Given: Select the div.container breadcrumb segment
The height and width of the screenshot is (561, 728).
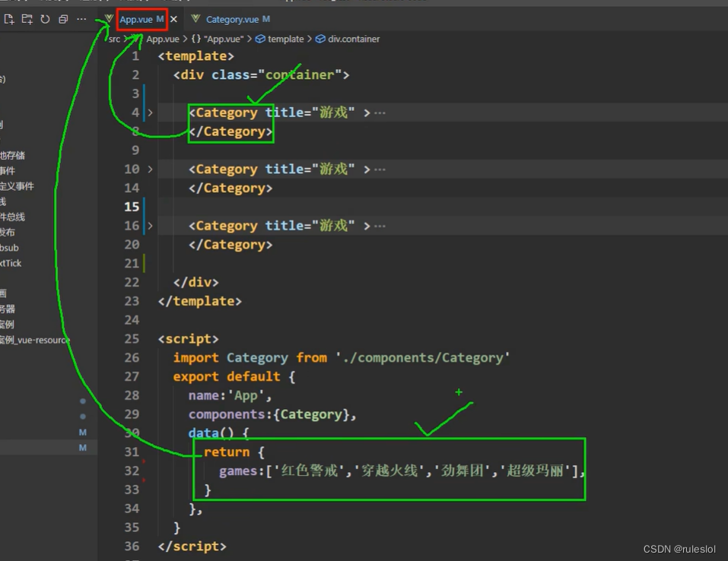Looking at the screenshot, I should tap(354, 39).
